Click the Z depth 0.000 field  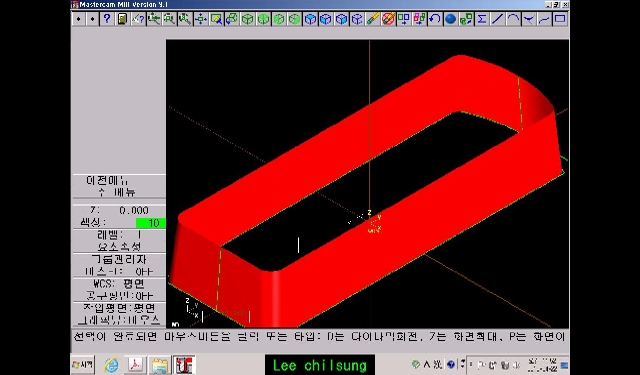(119, 211)
